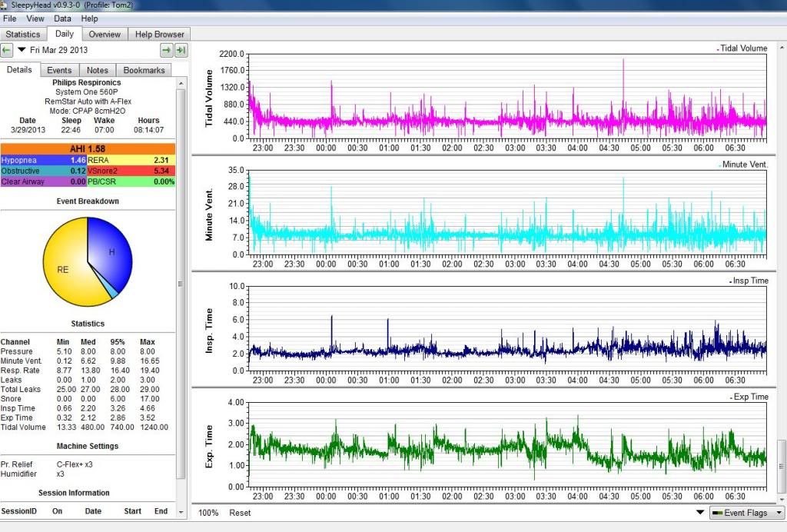Open the Event Flags graph dropdown
Screen dimensions: 787x532
click(x=746, y=513)
